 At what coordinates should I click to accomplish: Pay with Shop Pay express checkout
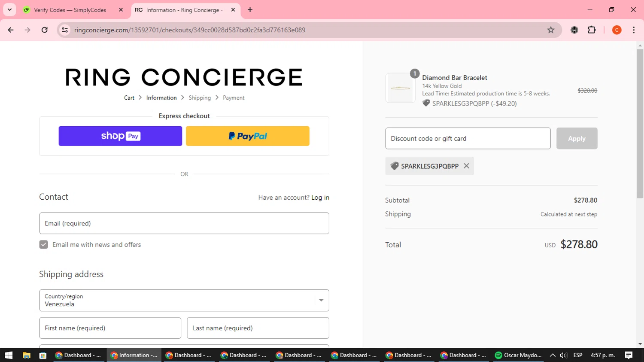tap(120, 136)
